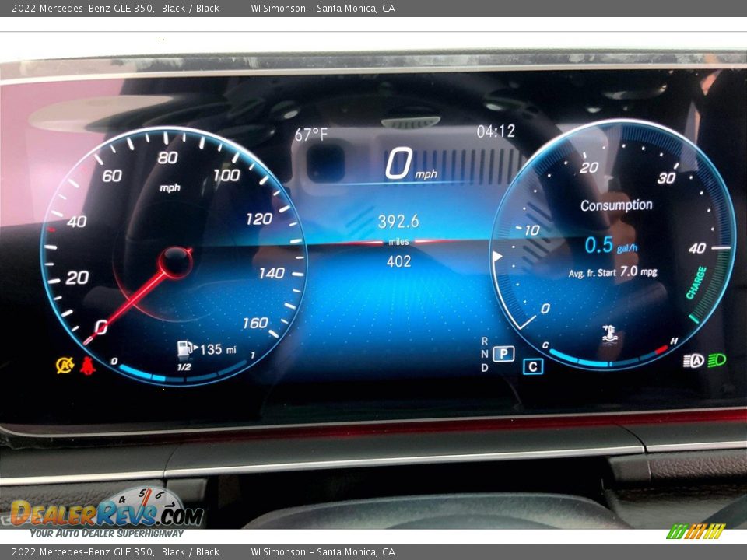The width and height of the screenshot is (747, 560).
Task: Click the mph unit label in speedometer
Action: tap(170, 187)
